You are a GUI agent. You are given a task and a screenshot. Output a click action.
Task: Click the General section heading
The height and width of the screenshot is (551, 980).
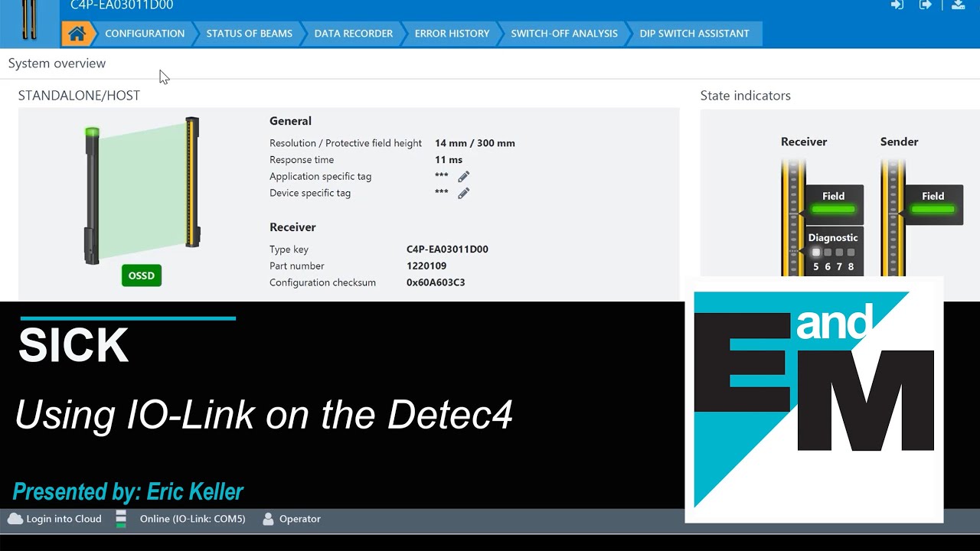click(290, 121)
